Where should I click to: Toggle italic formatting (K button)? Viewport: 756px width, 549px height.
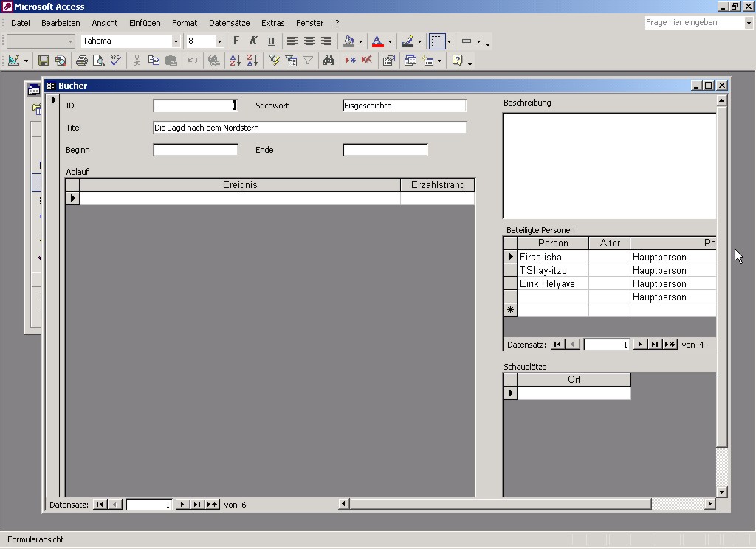253,41
